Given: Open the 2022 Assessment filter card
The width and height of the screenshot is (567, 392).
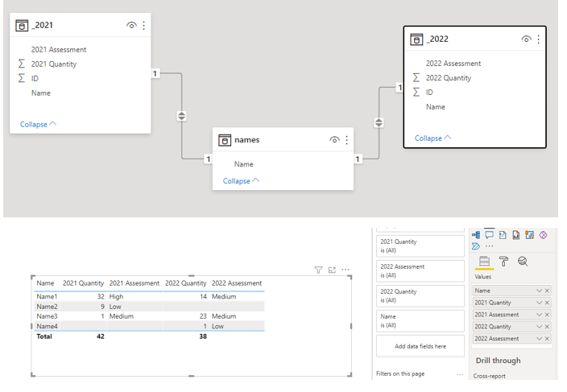Looking at the screenshot, I should click(420, 271).
